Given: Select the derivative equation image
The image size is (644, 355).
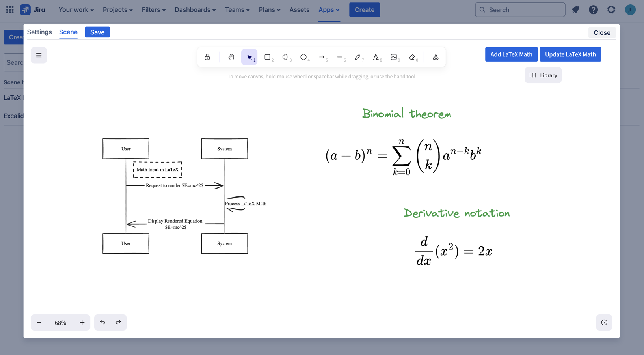Looking at the screenshot, I should pyautogui.click(x=454, y=251).
